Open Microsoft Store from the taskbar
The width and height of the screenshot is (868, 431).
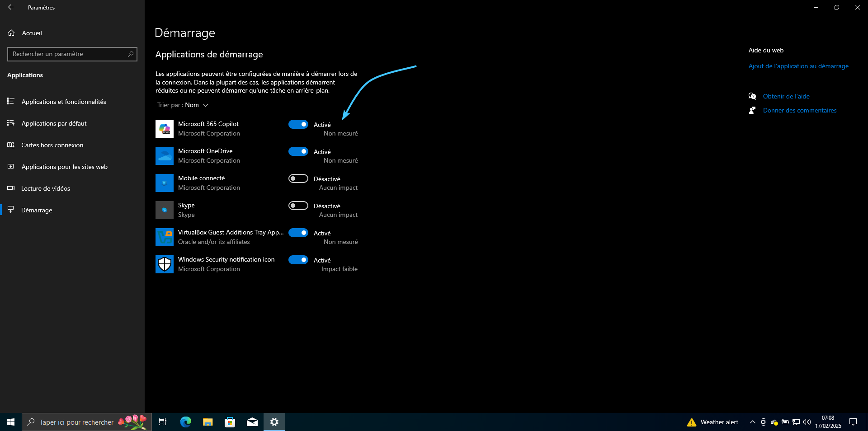pyautogui.click(x=230, y=422)
